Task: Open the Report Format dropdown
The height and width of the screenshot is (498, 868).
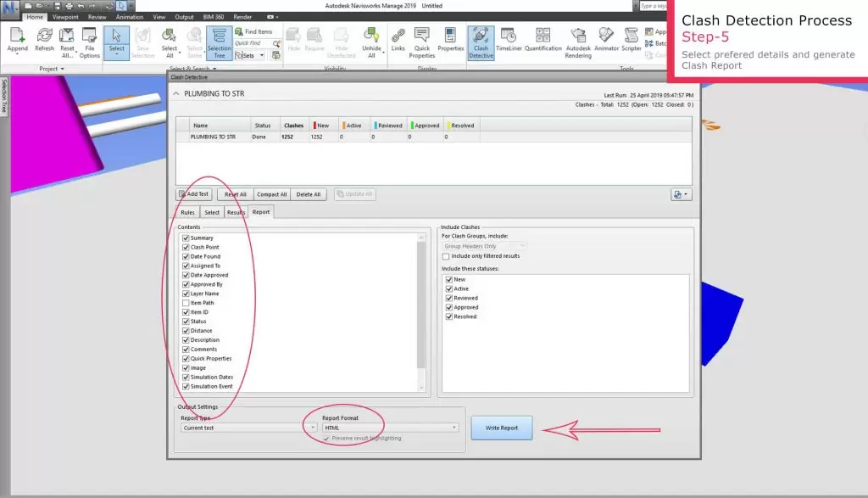Action: [390, 428]
